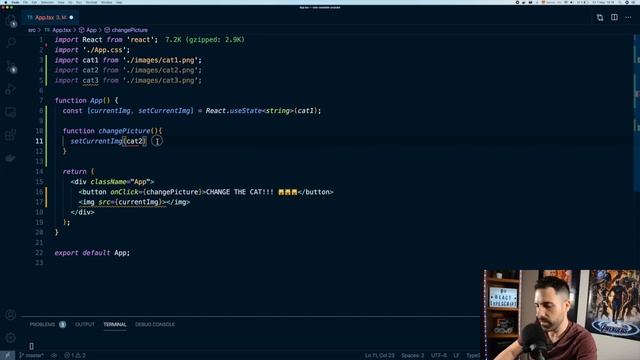Click line number 22 in the gutter
Image resolution: width=640 pixels, height=360 pixels.
point(39,253)
